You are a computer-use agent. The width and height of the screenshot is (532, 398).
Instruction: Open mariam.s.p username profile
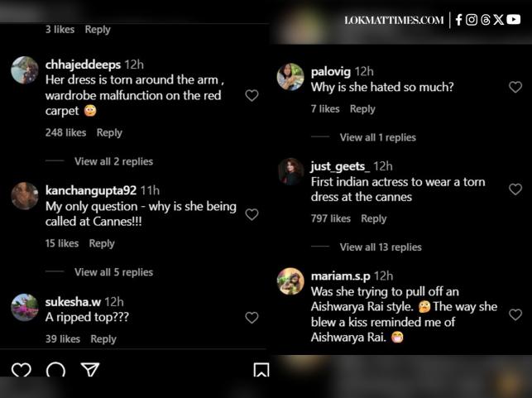340,276
